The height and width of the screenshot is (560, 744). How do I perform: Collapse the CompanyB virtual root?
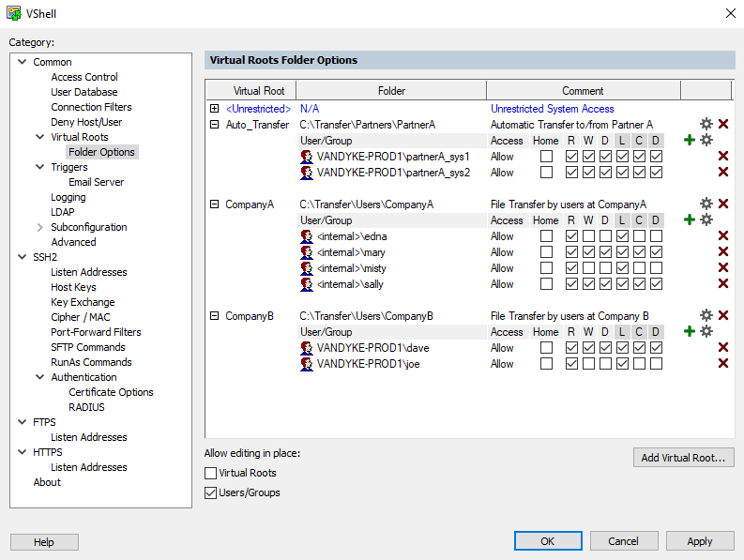pyautogui.click(x=215, y=316)
